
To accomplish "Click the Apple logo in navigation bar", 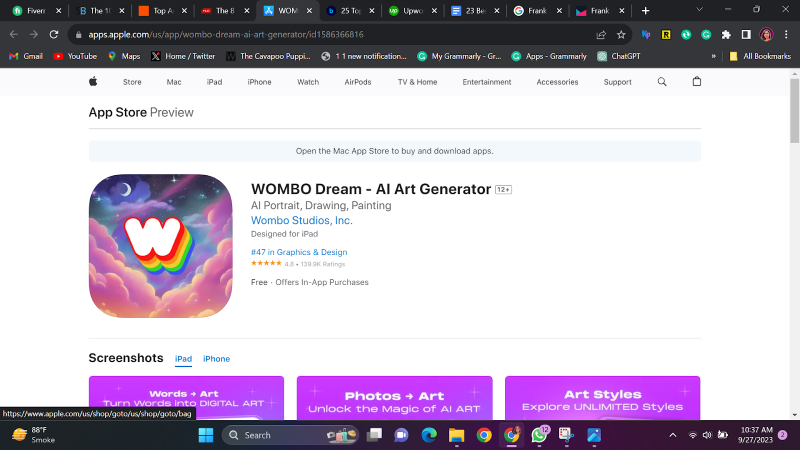I will (x=93, y=82).
